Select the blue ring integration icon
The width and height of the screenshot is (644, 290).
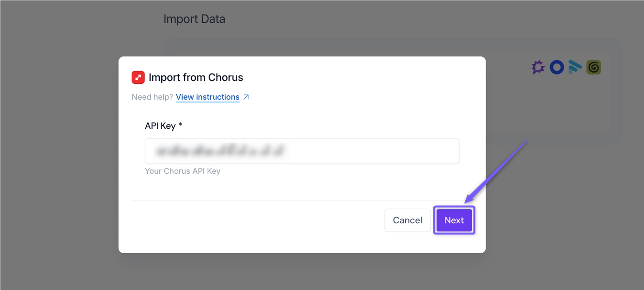pos(557,67)
